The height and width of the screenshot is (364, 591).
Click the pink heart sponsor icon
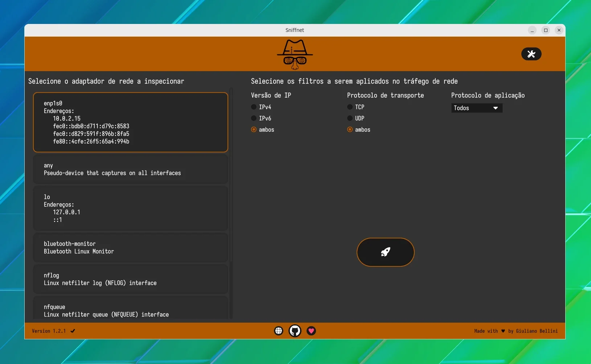pos(311,331)
